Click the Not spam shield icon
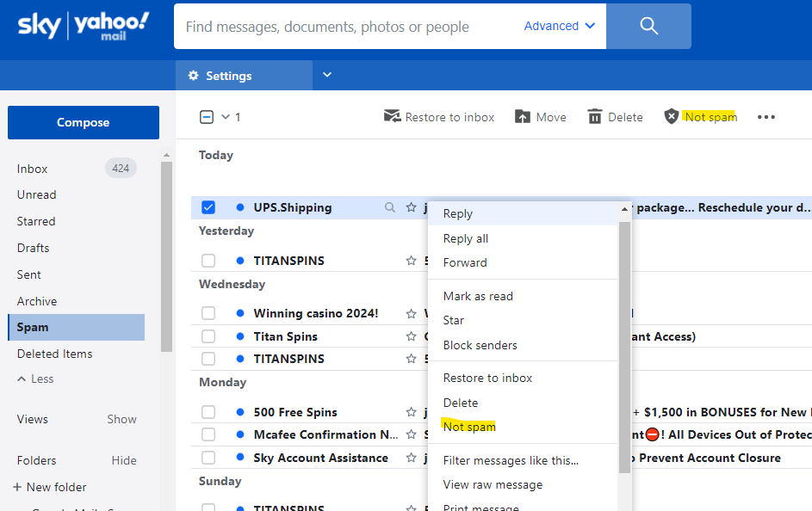Screen dimensions: 812x511 pos(671,116)
